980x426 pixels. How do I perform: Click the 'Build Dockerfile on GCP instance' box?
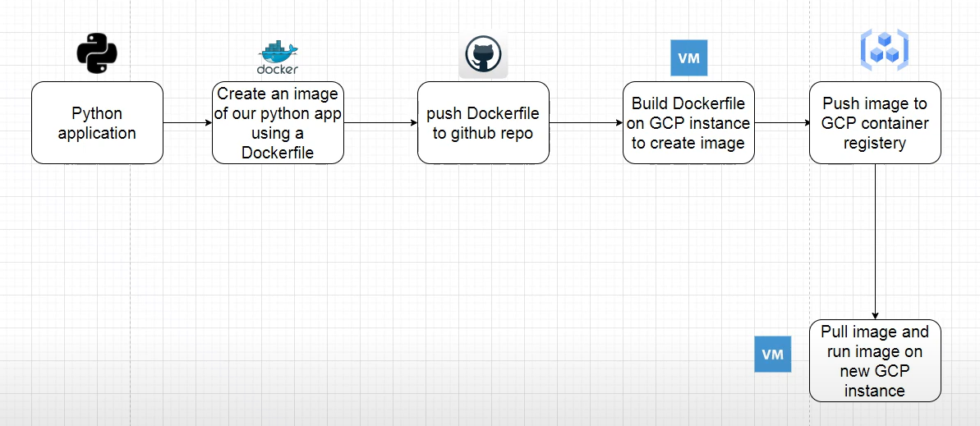click(688, 123)
